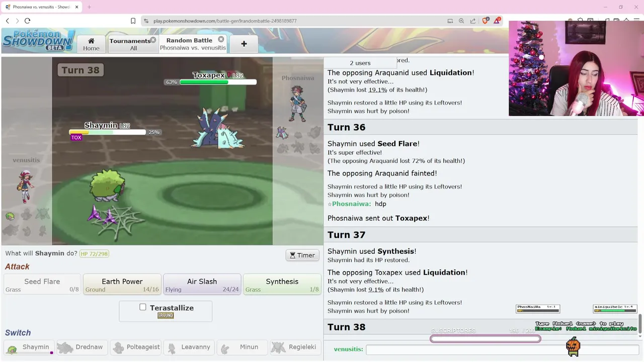Click the share icon in the address bar

click(x=473, y=21)
